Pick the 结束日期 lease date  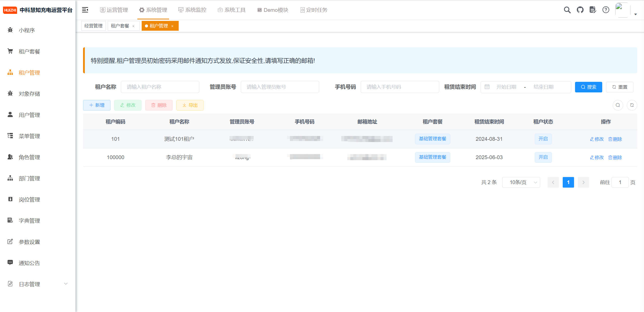[x=544, y=87]
